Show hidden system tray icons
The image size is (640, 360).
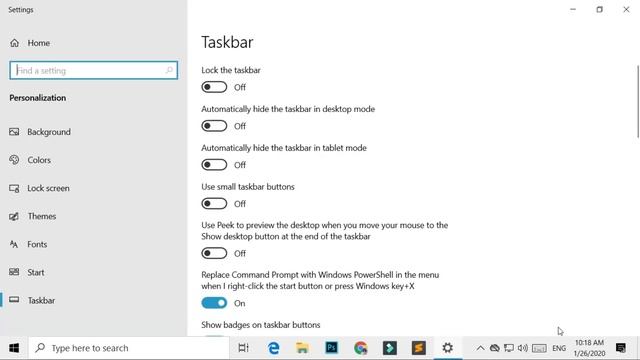pos(480,348)
